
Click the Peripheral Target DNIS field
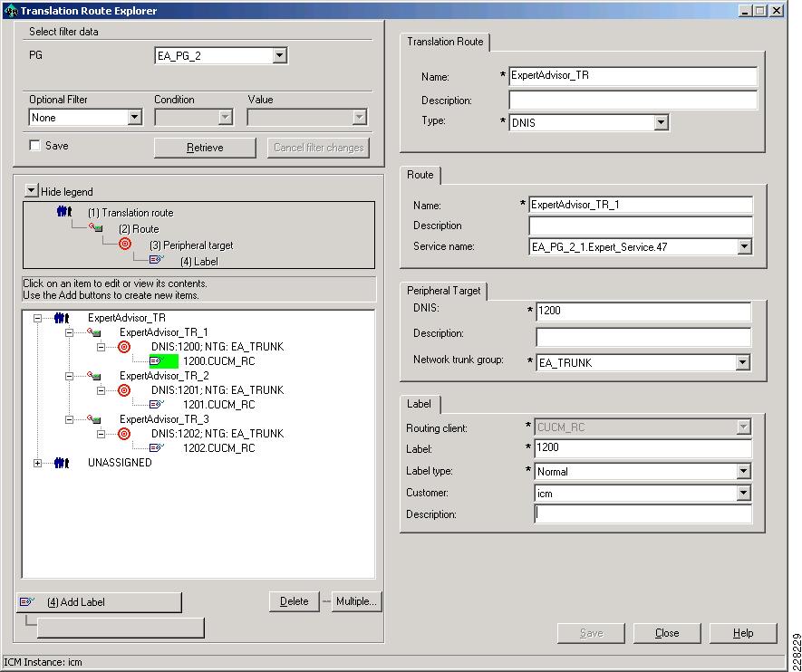[x=643, y=311]
